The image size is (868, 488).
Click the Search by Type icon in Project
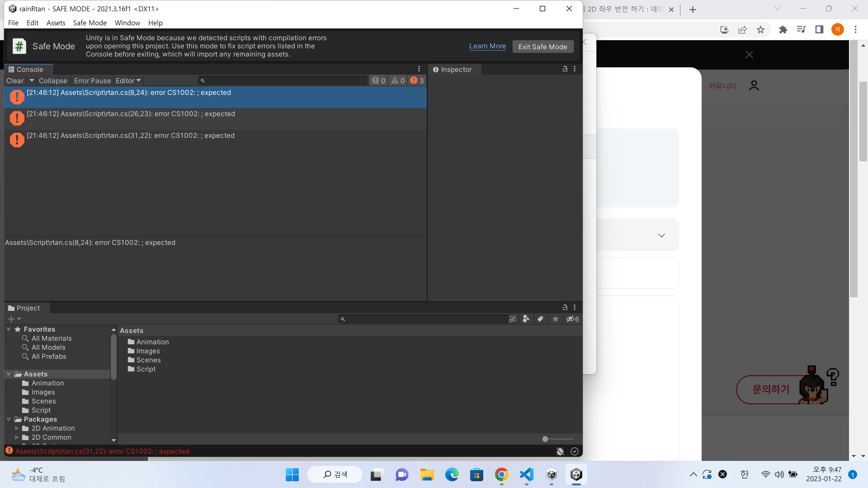click(x=526, y=319)
